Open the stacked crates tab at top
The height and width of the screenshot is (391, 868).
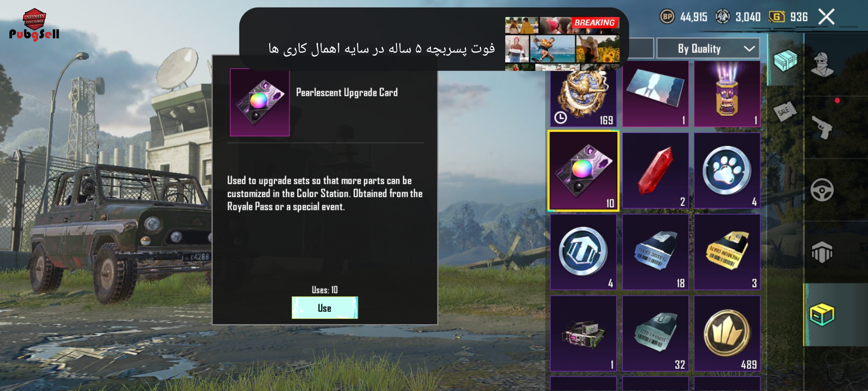click(x=785, y=60)
